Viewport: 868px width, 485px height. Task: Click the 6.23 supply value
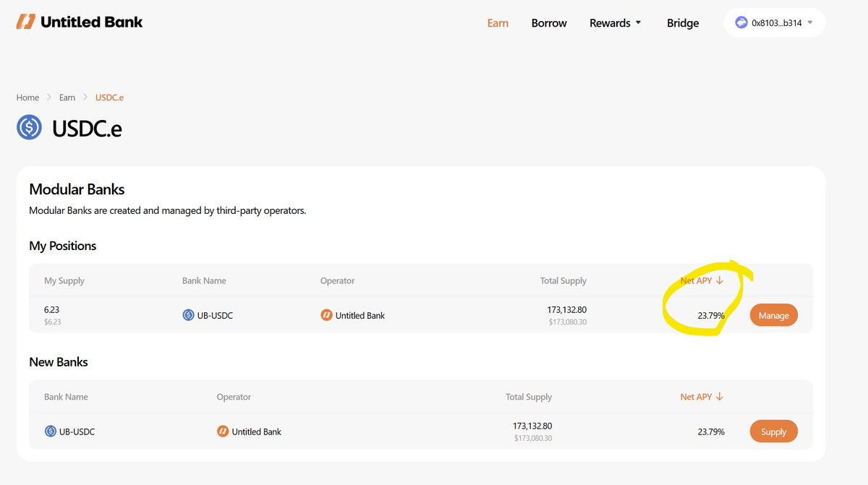(51, 309)
